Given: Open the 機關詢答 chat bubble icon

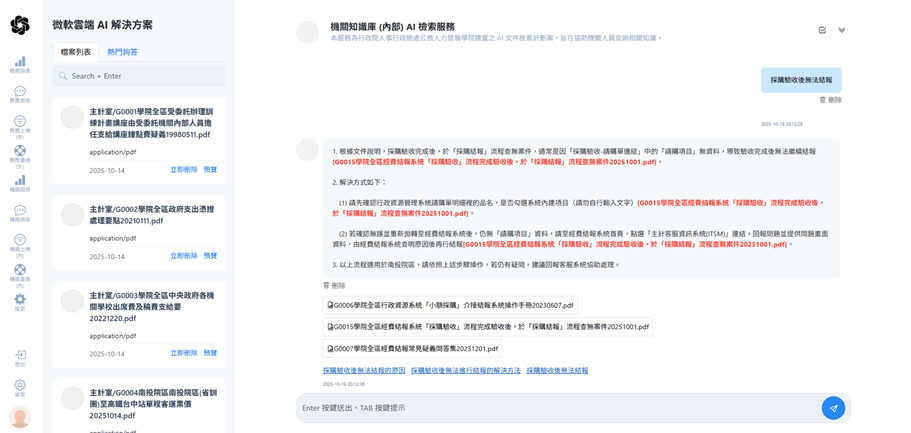Looking at the screenshot, I should coord(20,210).
